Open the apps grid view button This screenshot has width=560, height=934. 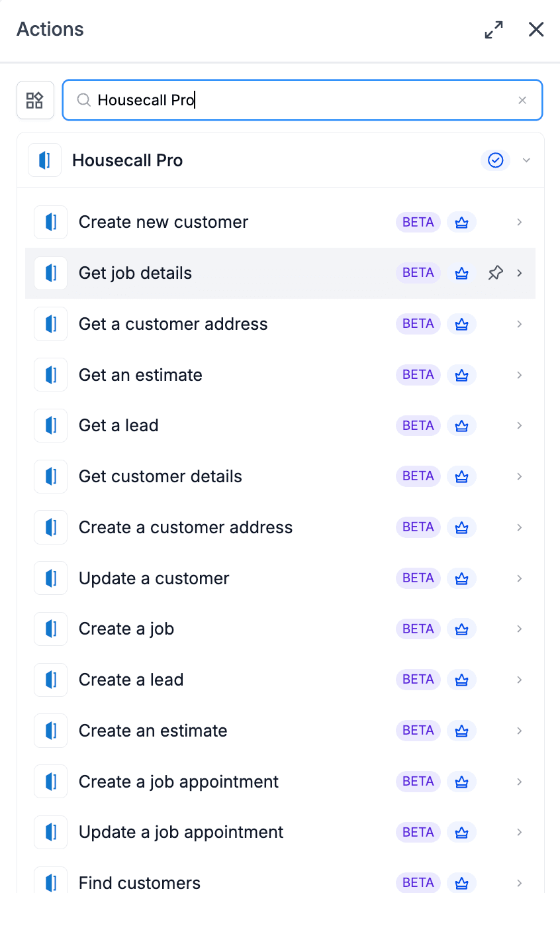click(x=35, y=100)
